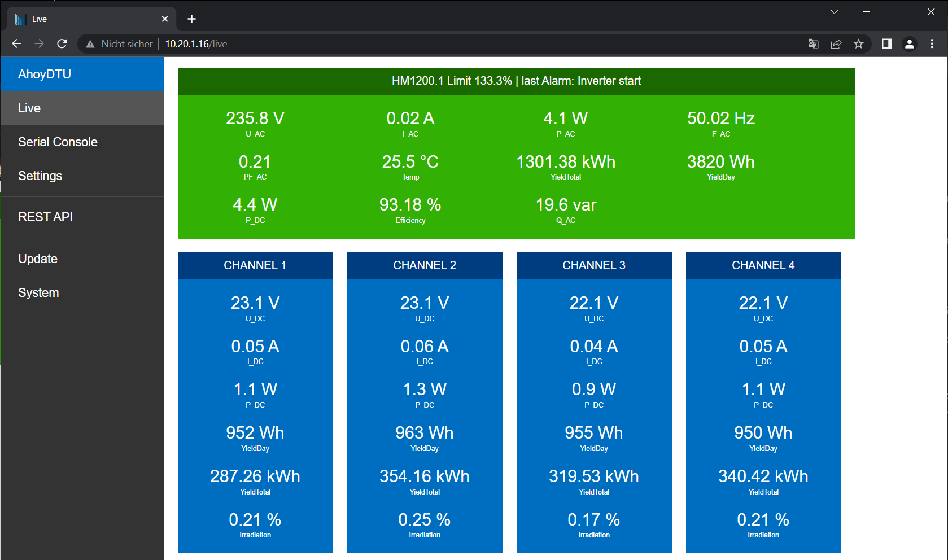
Task: Bookmark this page with star icon
Action: pyautogui.click(x=859, y=44)
